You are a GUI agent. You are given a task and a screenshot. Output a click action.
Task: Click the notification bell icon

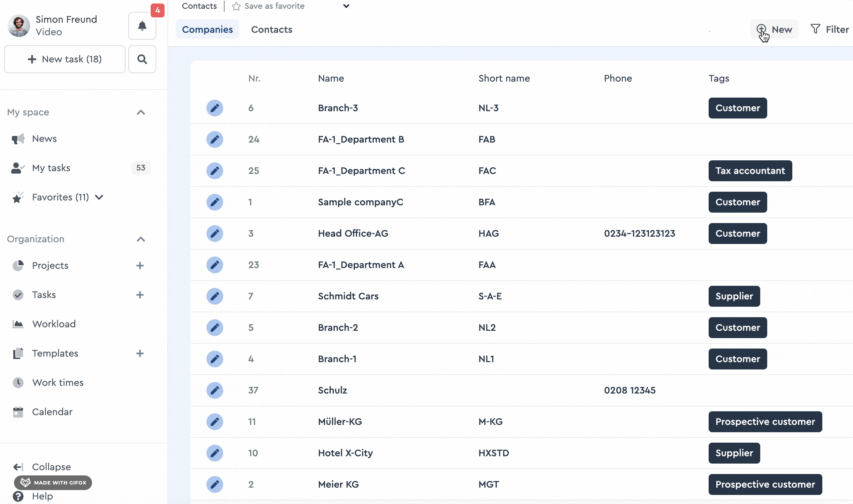tap(142, 26)
